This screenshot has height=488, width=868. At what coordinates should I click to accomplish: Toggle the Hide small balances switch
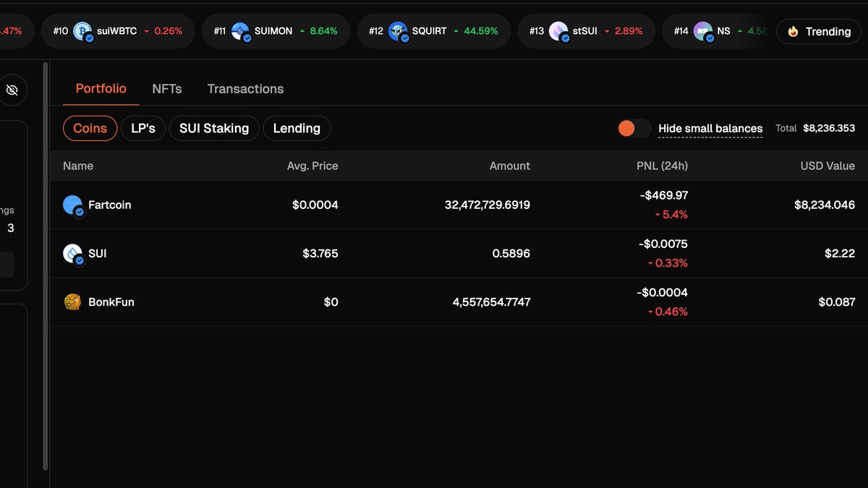click(x=634, y=128)
